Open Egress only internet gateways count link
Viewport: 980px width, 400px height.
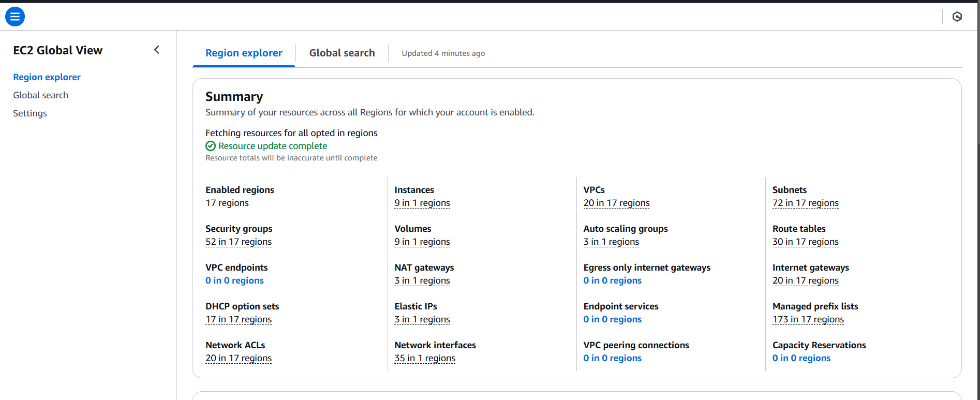[612, 280]
